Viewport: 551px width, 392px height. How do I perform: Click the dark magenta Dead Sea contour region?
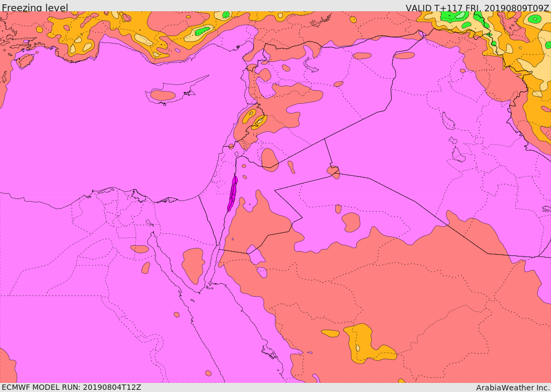[x=232, y=193]
